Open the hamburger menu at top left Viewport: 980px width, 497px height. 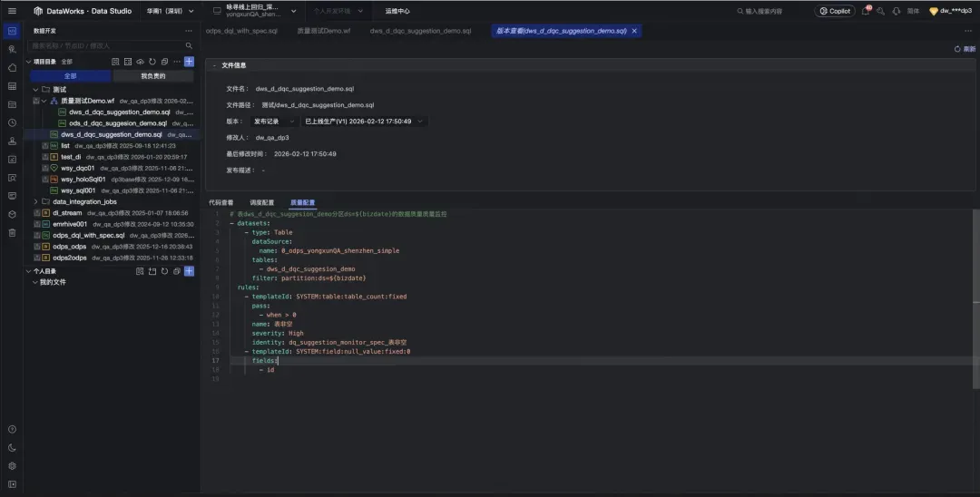click(x=12, y=11)
